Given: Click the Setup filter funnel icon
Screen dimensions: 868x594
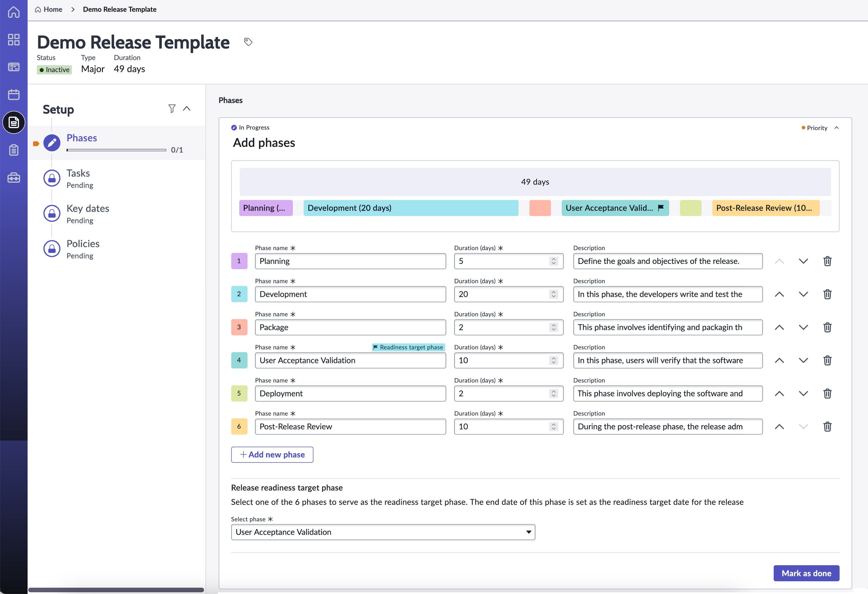Looking at the screenshot, I should (172, 109).
